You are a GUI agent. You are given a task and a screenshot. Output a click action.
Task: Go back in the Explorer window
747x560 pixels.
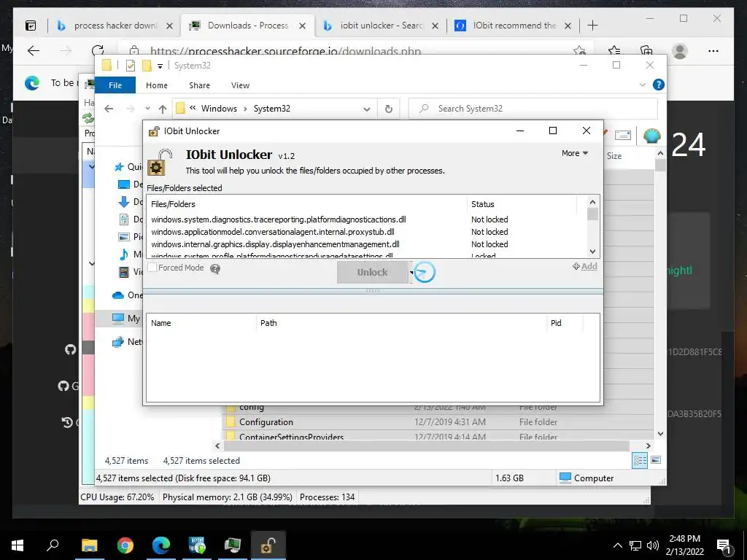[x=109, y=109]
